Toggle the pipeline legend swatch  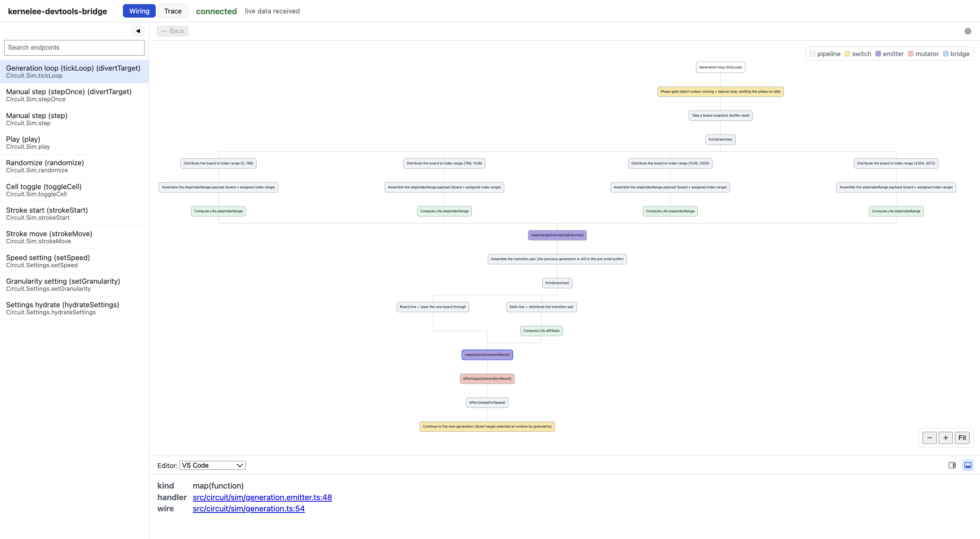pyautogui.click(x=812, y=54)
